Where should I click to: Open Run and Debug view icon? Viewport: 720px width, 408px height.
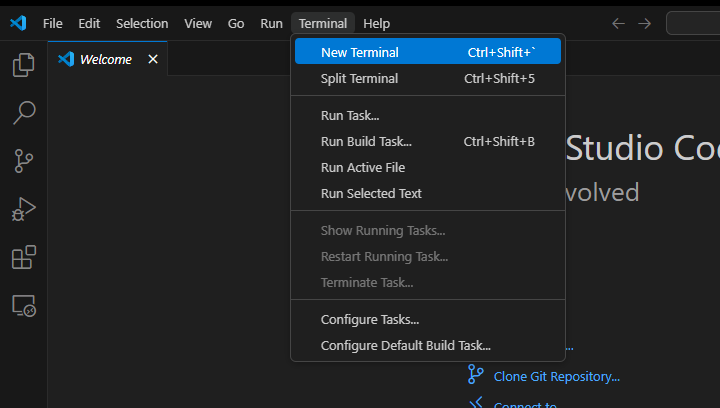point(23,209)
